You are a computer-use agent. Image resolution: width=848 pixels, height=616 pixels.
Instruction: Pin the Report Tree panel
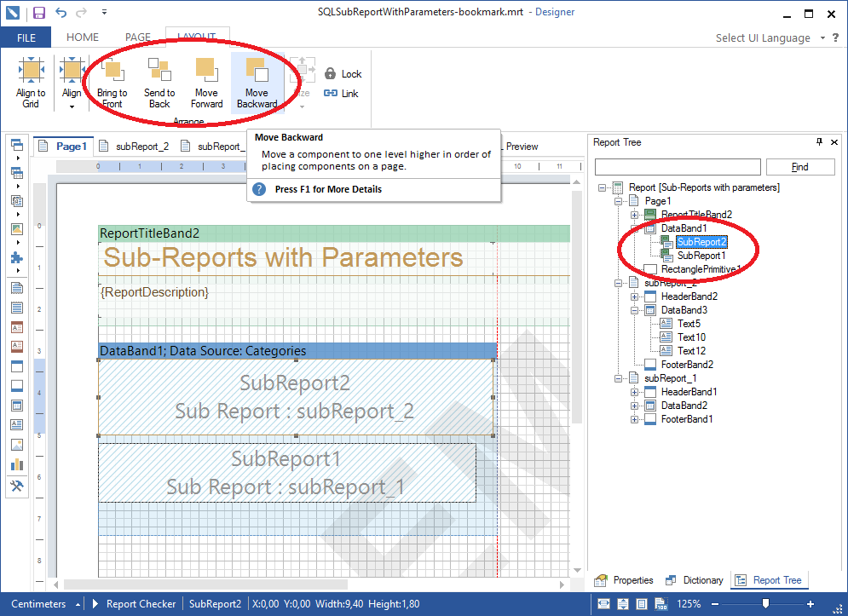(x=819, y=141)
